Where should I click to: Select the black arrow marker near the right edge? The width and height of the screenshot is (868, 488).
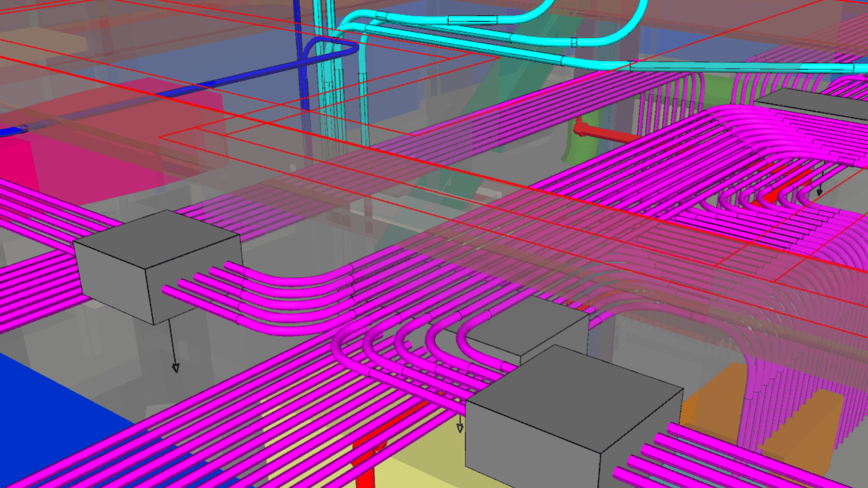click(819, 191)
